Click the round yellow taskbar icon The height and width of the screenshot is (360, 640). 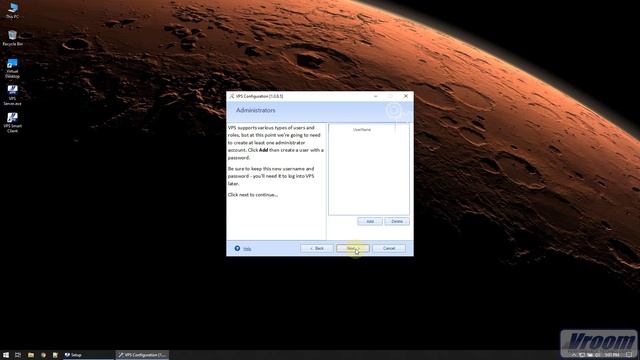[x=43, y=355]
